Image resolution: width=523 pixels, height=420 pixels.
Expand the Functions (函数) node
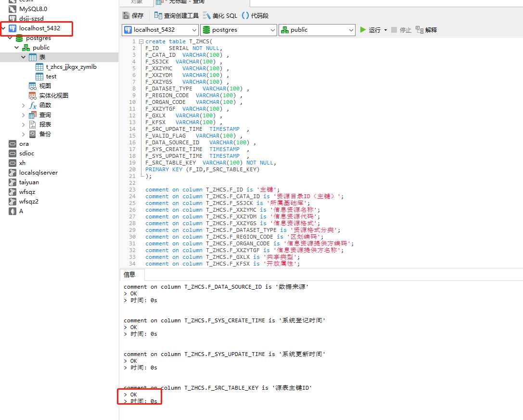(24, 105)
